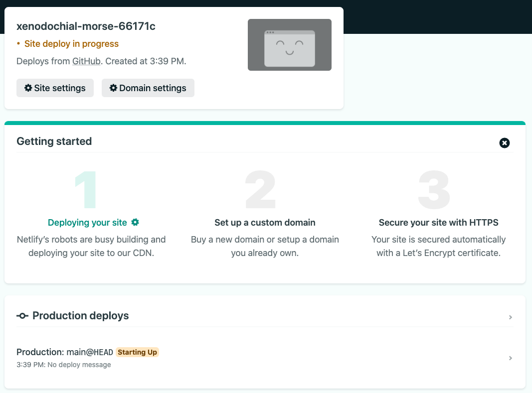Open Domain settings
The width and height of the screenshot is (532, 393).
coord(148,88)
